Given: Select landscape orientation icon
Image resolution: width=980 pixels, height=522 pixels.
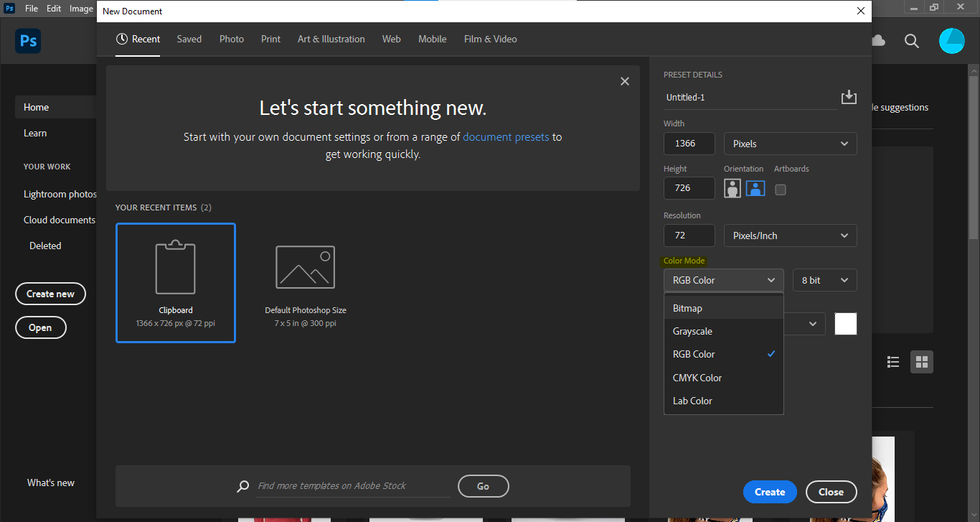Looking at the screenshot, I should click(755, 189).
